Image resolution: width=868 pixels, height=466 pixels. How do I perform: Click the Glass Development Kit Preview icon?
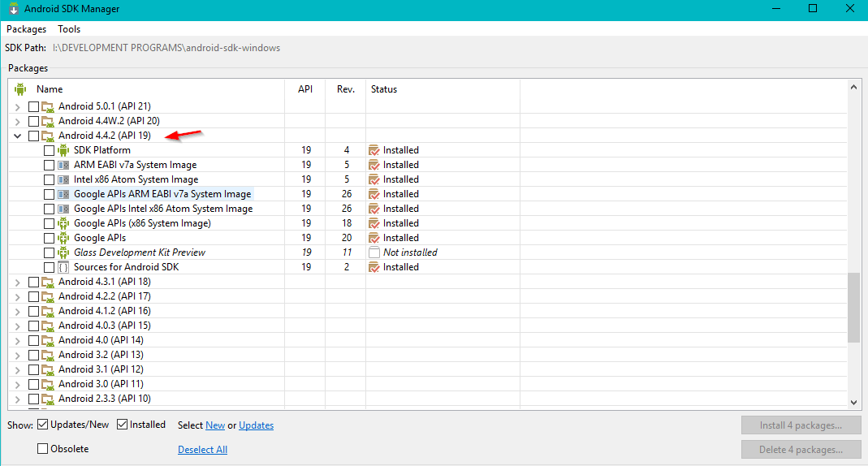point(63,252)
